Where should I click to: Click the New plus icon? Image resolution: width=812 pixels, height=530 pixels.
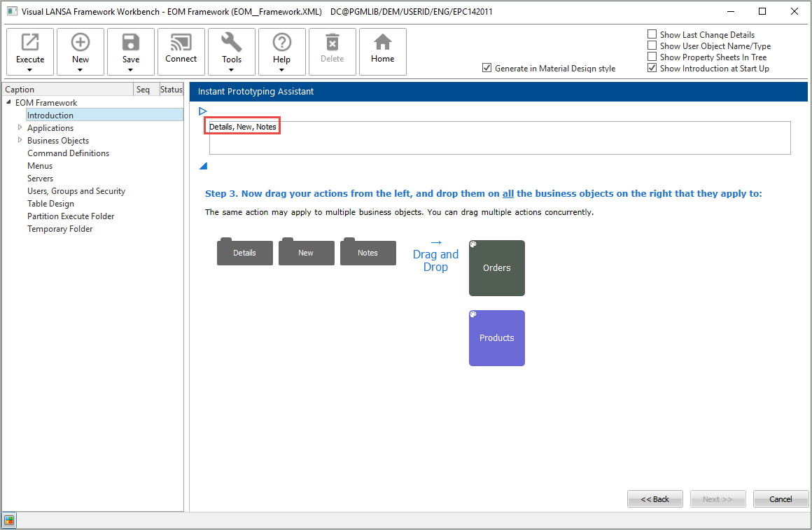[x=80, y=43]
